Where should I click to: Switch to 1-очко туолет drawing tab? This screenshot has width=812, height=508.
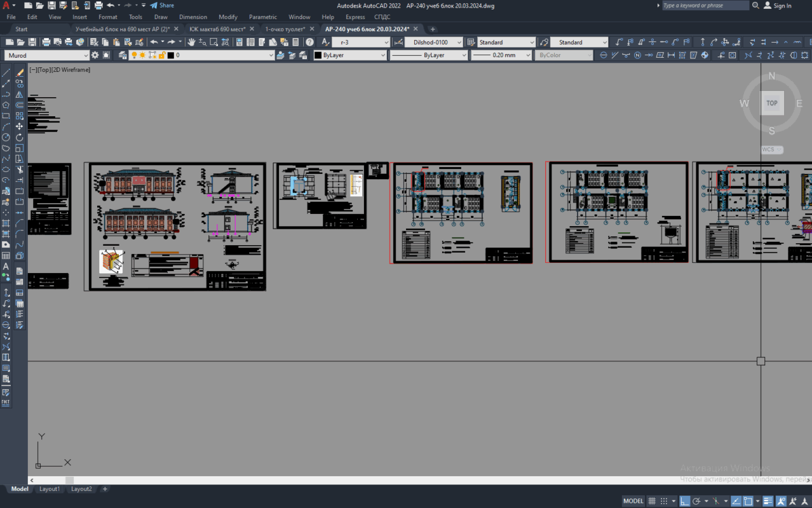point(285,29)
